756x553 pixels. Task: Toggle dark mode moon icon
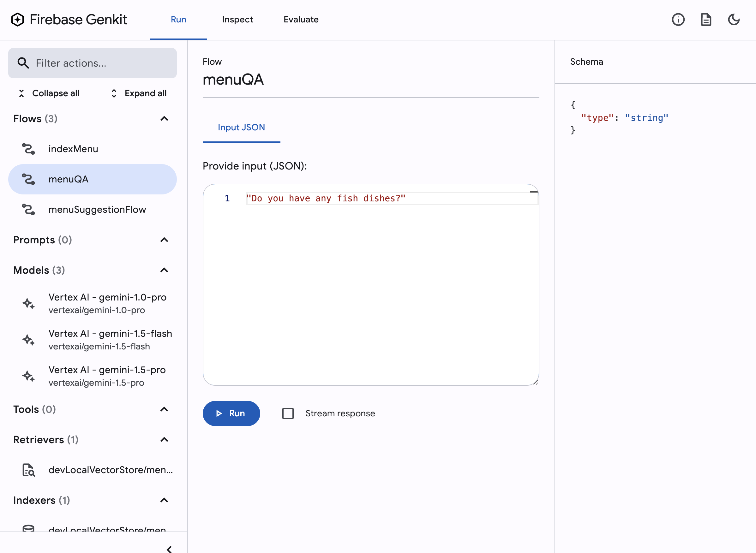734,20
